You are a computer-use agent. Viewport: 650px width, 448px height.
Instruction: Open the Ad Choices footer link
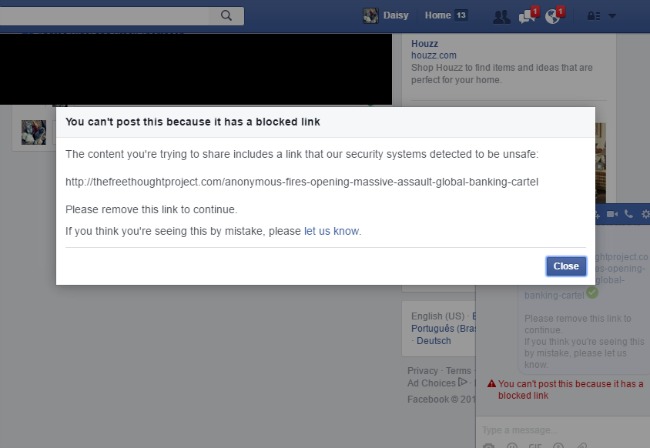[x=437, y=383]
